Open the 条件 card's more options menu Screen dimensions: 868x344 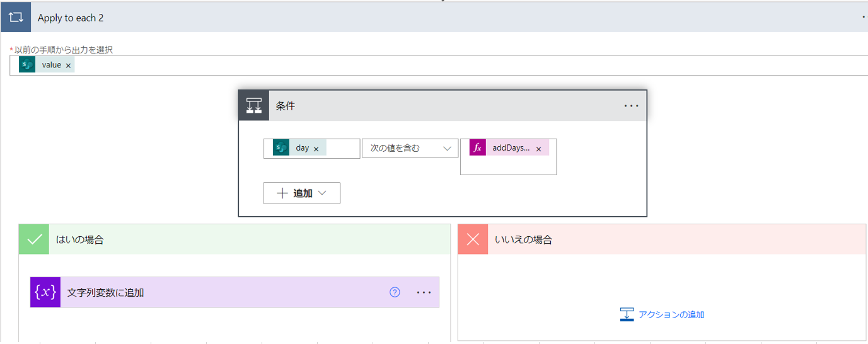[x=631, y=106]
